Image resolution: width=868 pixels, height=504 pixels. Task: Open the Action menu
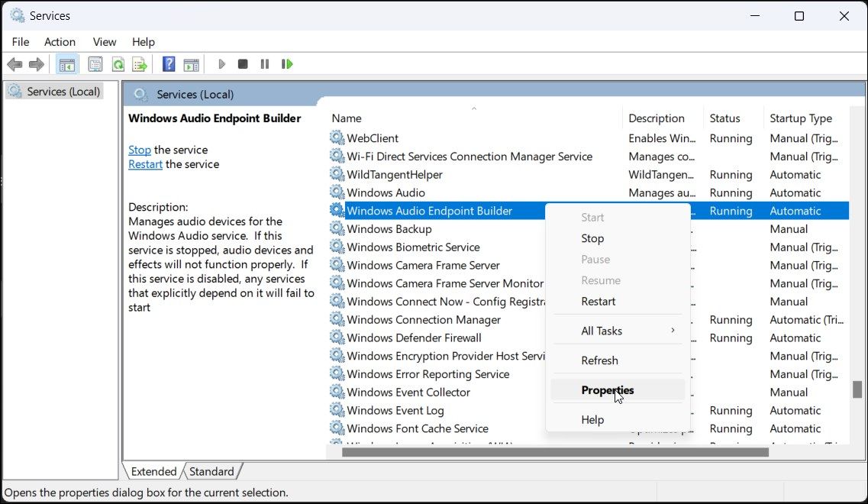point(60,42)
